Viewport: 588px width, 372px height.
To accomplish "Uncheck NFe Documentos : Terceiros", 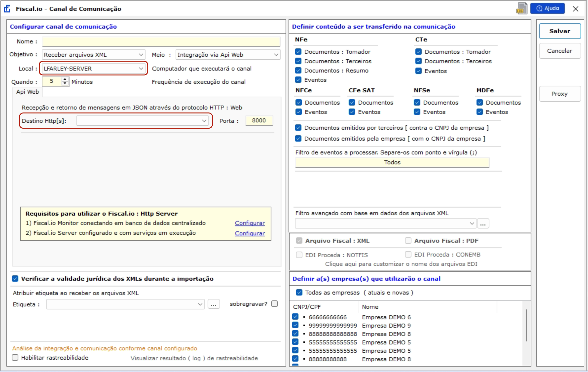I will click(x=298, y=61).
